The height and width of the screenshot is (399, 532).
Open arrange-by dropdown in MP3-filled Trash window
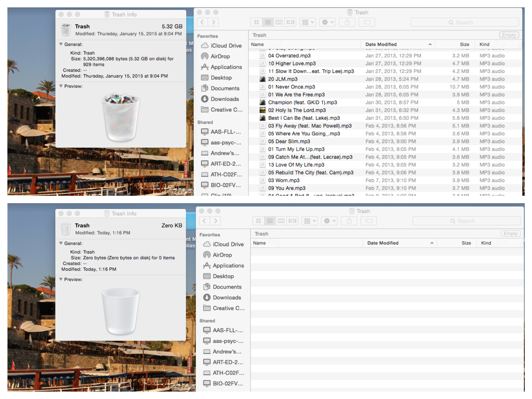pos(308,22)
